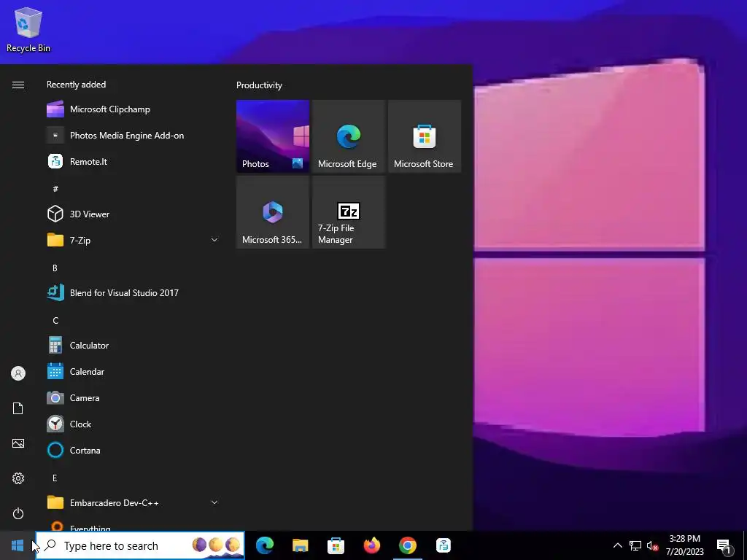Expand the 7-Zip folder chevron

click(214, 240)
